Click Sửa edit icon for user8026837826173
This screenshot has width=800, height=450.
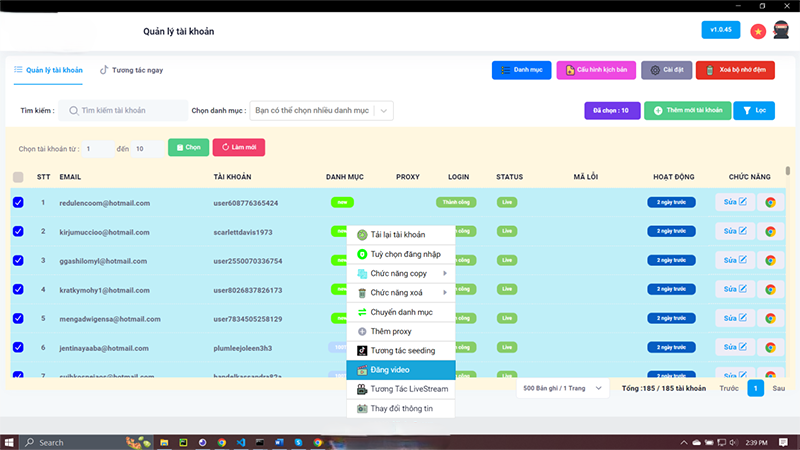pyautogui.click(x=735, y=290)
